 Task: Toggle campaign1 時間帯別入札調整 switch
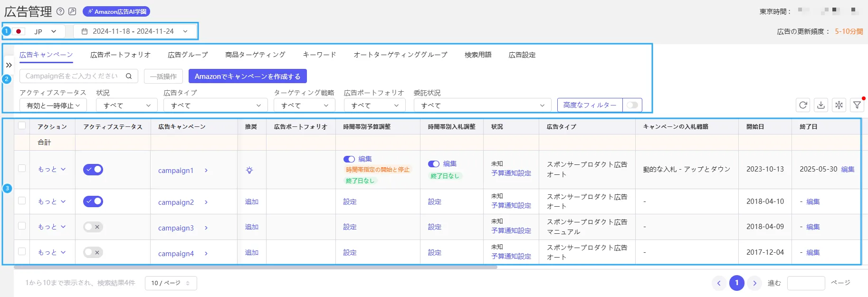[434, 164]
